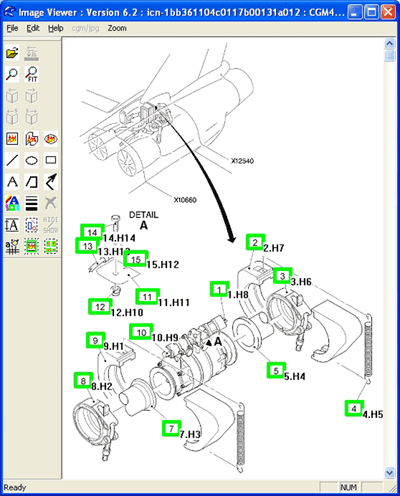Click the 4.H5 label text

[x=373, y=415]
